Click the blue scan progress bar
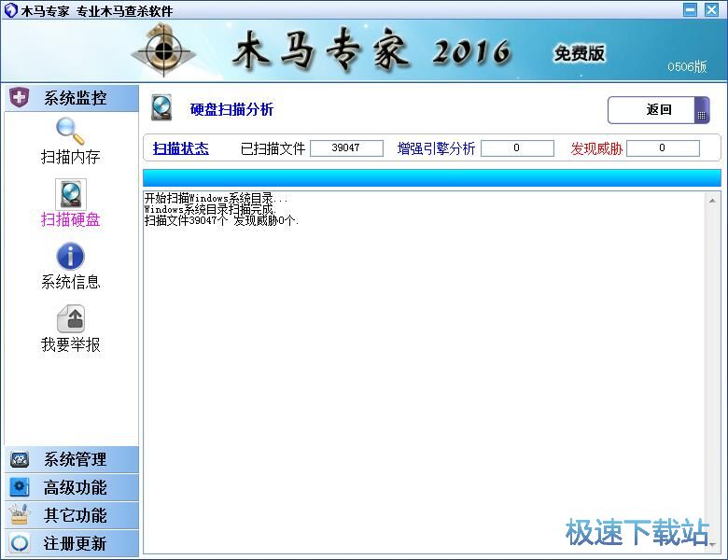This screenshot has width=728, height=560. [431, 178]
